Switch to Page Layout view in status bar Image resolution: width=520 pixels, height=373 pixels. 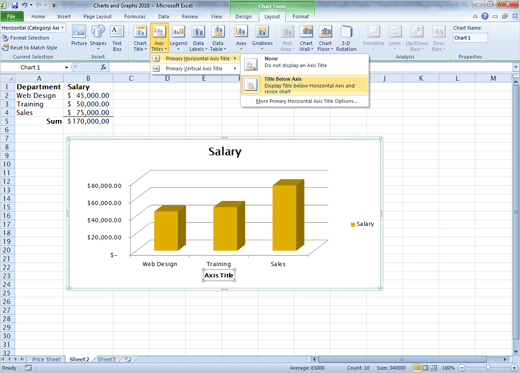click(x=425, y=368)
